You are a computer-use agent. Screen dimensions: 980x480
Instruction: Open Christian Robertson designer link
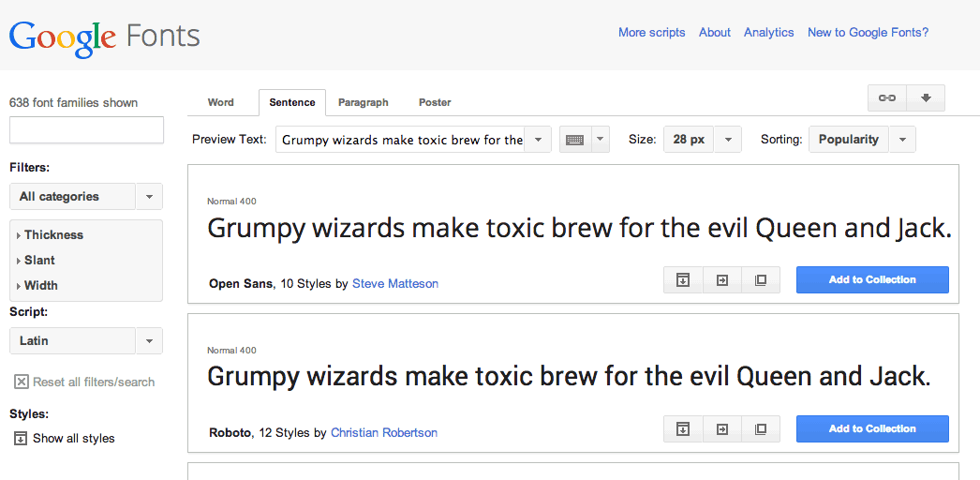tap(384, 432)
